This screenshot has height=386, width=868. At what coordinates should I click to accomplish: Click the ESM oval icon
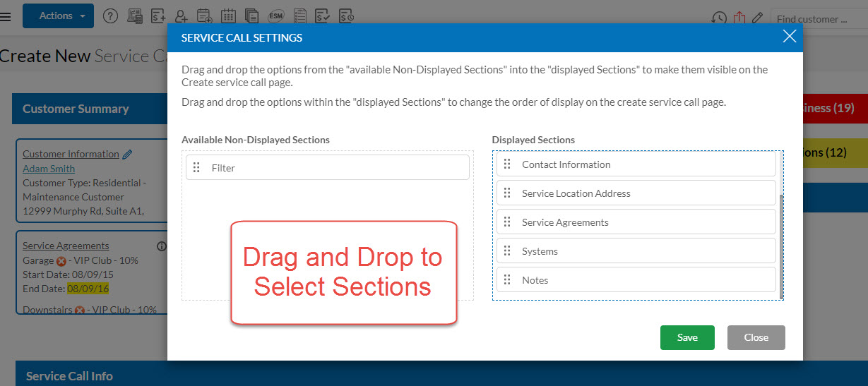tap(276, 16)
